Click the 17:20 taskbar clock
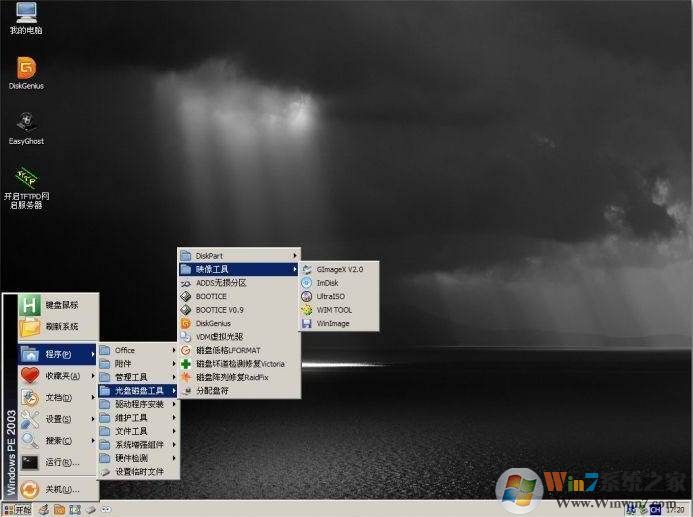This screenshot has width=693, height=517. click(x=675, y=510)
